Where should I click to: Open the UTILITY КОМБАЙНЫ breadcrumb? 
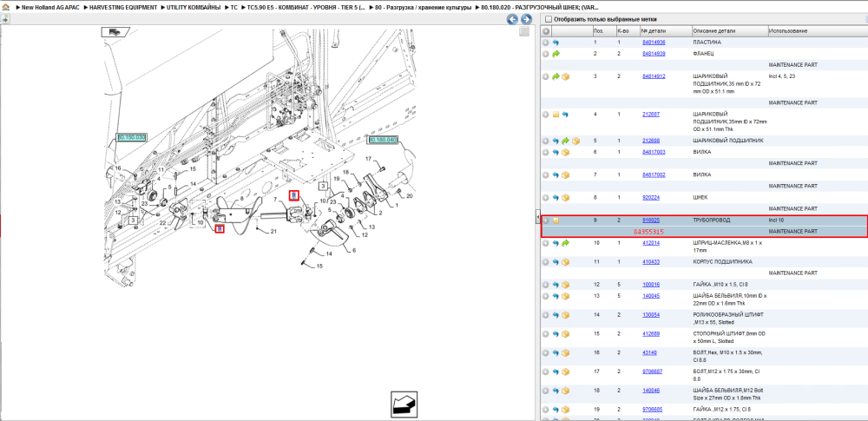194,8
